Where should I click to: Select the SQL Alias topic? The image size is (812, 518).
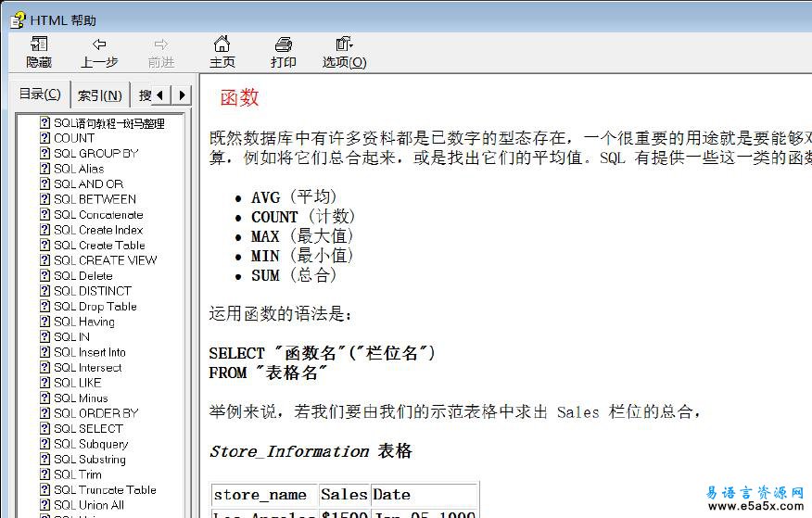pyautogui.click(x=79, y=169)
